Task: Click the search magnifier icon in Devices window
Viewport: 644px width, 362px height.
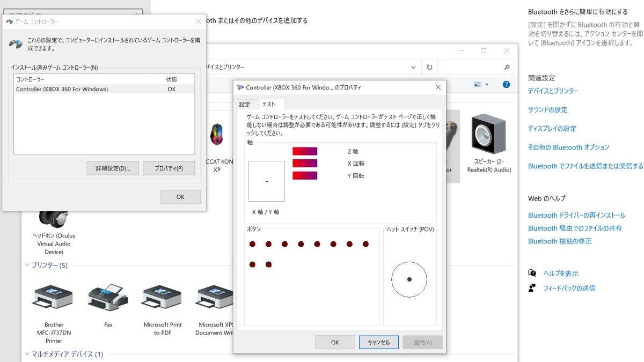Action: pos(507,68)
